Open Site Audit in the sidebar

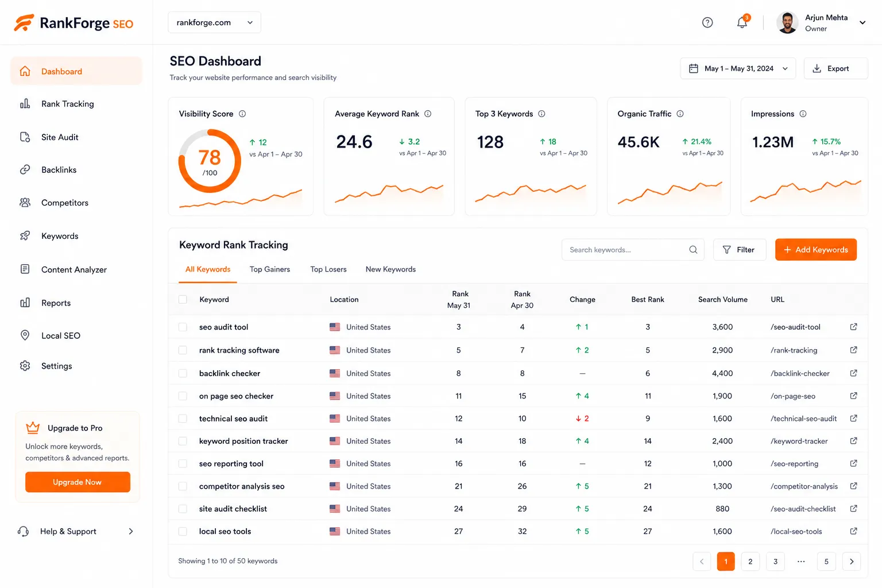pyautogui.click(x=76, y=137)
